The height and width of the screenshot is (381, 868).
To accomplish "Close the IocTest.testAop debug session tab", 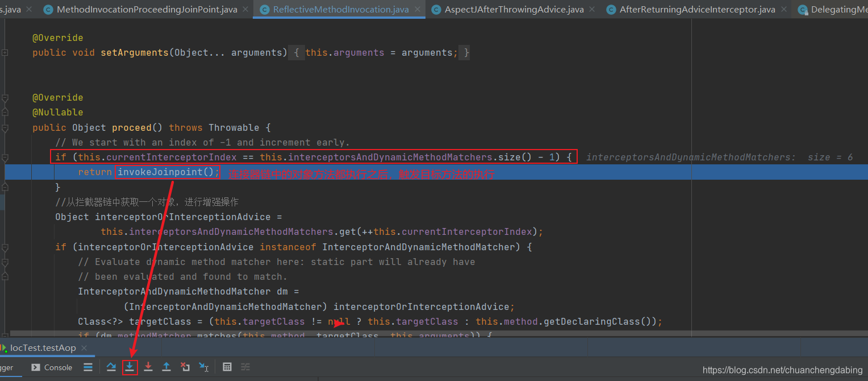I will coord(84,348).
